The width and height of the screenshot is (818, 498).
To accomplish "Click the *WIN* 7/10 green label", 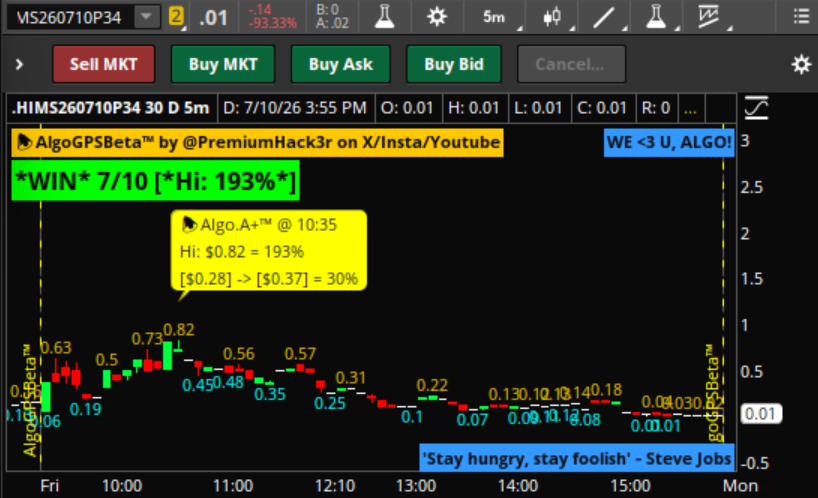I will tap(155, 181).
